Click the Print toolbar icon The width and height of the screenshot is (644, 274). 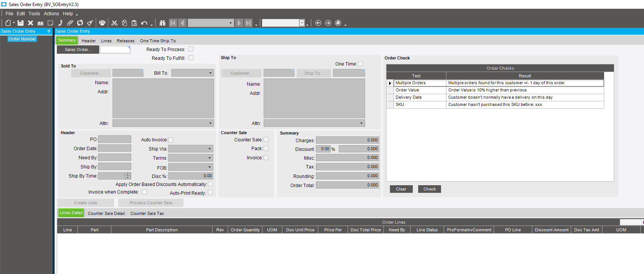tap(102, 23)
